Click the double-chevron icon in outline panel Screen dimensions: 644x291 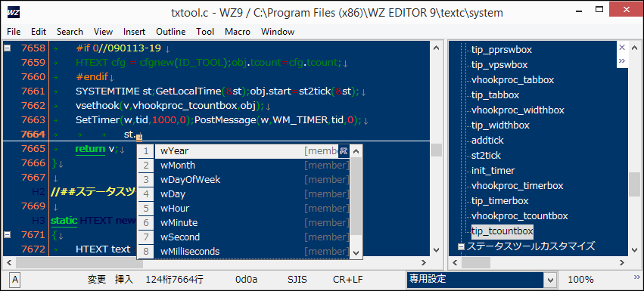click(622, 60)
